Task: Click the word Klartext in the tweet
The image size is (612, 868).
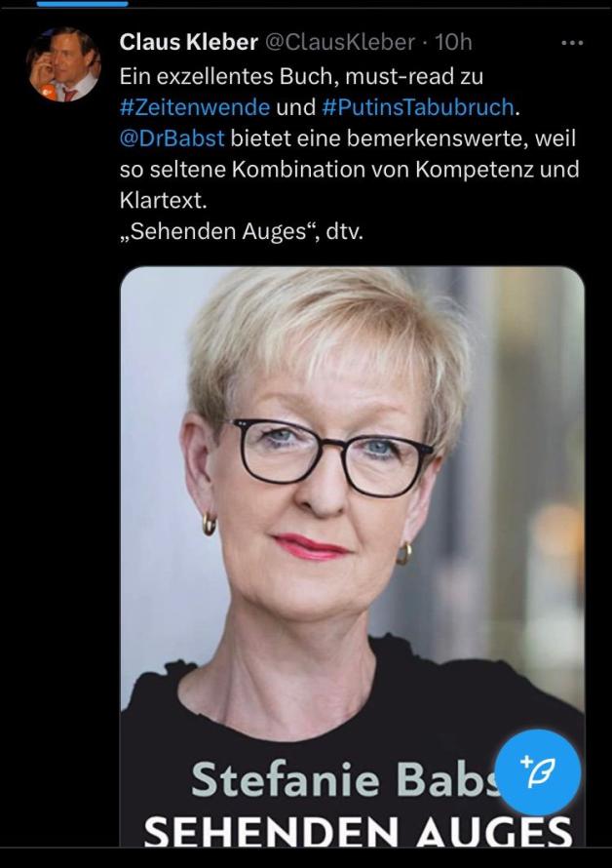Action: tap(164, 200)
